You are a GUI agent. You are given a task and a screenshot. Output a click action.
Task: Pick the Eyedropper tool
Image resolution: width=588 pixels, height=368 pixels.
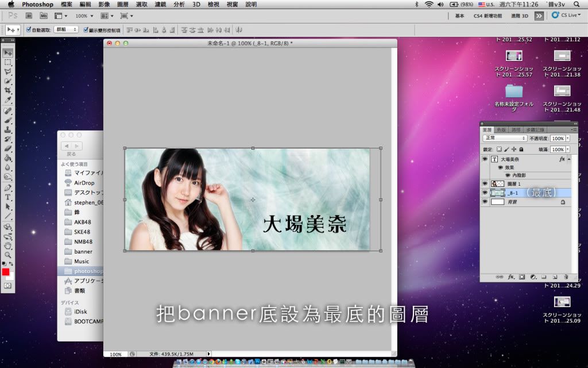coord(8,101)
